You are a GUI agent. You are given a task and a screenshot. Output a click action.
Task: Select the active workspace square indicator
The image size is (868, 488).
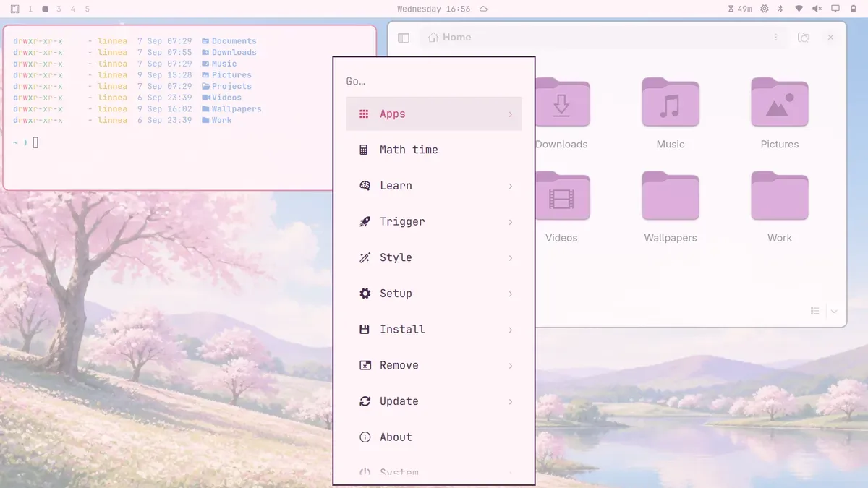(45, 9)
